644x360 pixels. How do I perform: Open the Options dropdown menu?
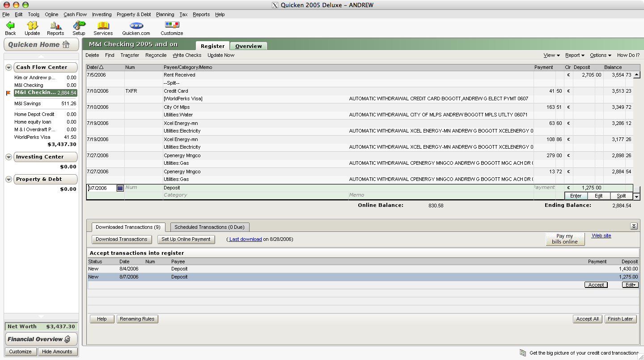600,55
